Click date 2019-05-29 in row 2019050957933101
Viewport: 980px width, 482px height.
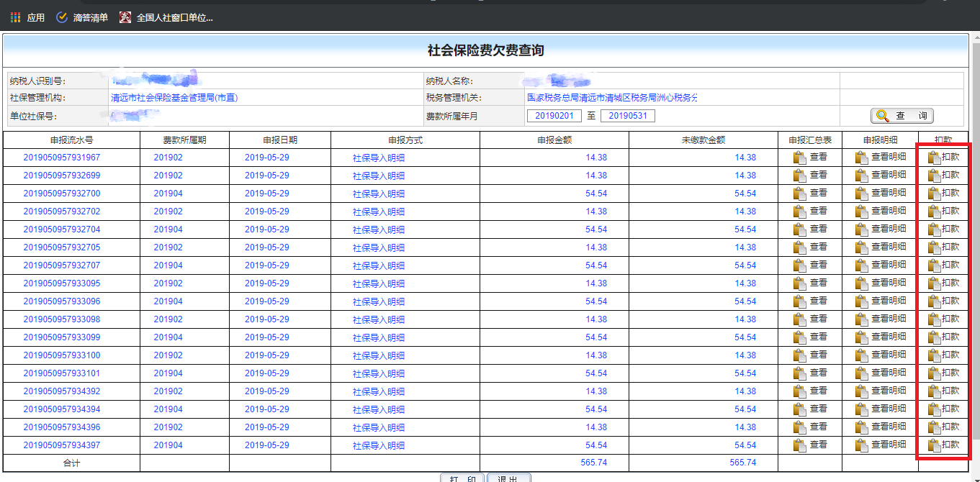[x=267, y=373]
